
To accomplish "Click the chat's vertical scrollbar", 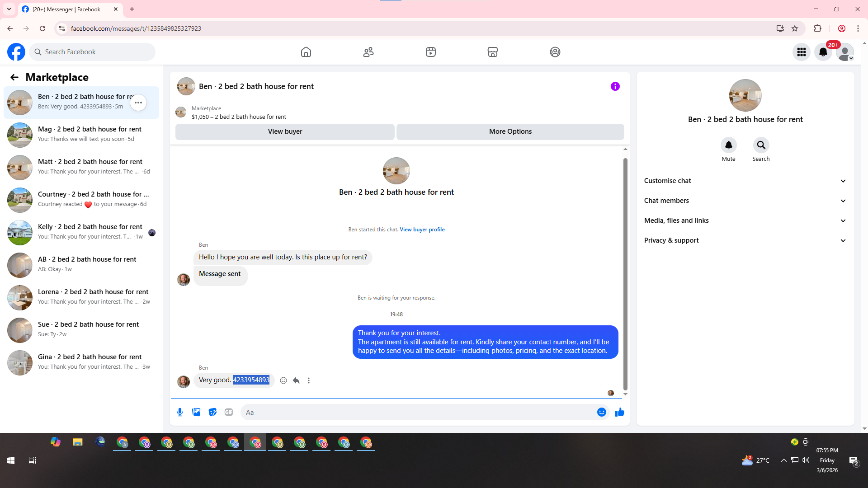I will (625, 271).
